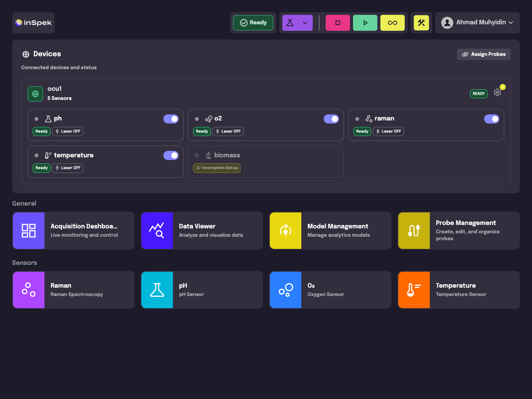Screen dimensions: 532x399
Task: Open the Raman Spectroscopy sensor card
Action: coord(73,290)
